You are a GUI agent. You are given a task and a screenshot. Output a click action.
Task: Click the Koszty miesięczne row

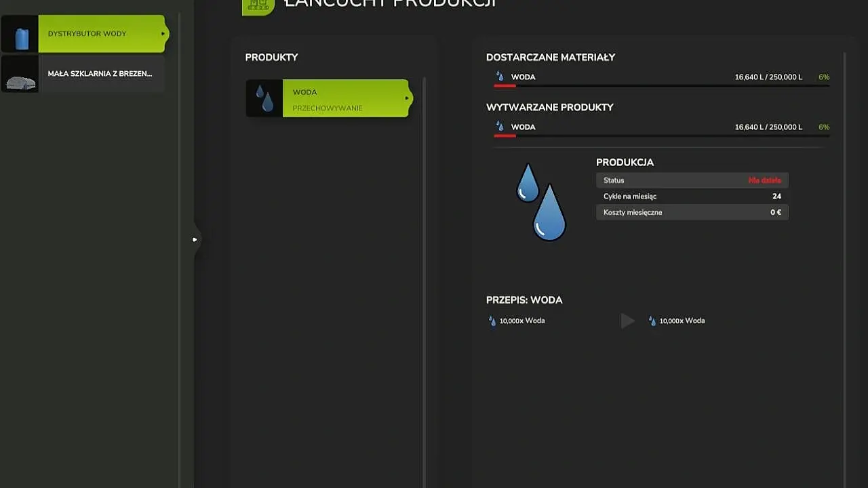click(x=692, y=212)
